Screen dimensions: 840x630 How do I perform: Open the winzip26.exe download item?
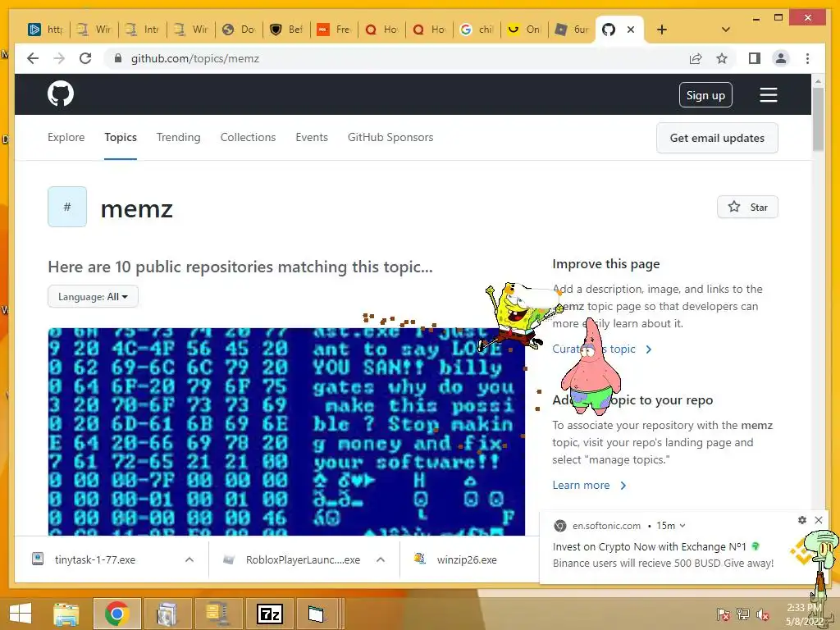pos(467,559)
